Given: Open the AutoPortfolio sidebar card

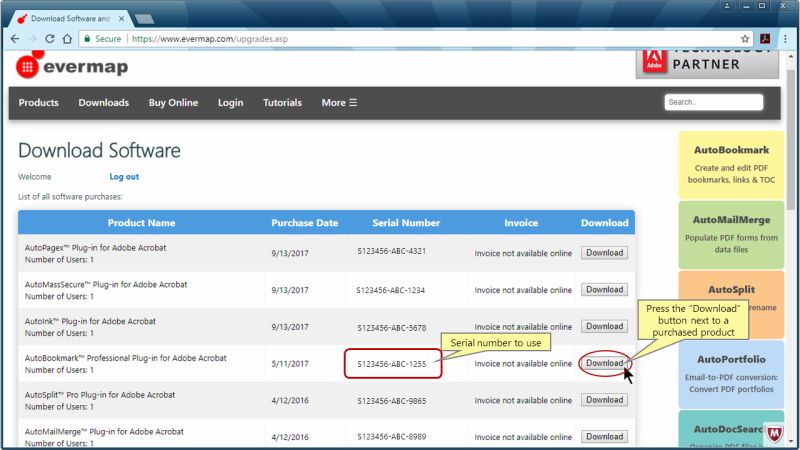Looking at the screenshot, I should pos(731,374).
